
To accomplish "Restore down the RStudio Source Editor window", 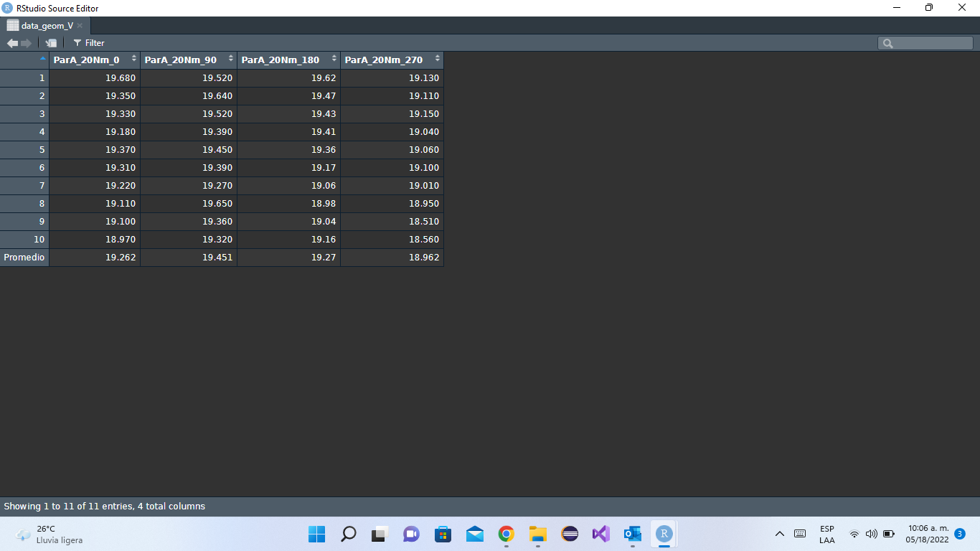I will (929, 8).
